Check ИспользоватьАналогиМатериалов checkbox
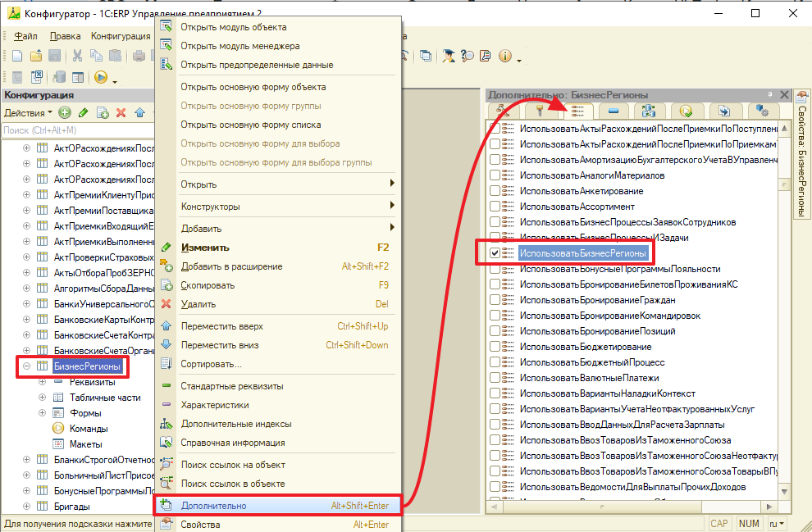 click(x=495, y=175)
